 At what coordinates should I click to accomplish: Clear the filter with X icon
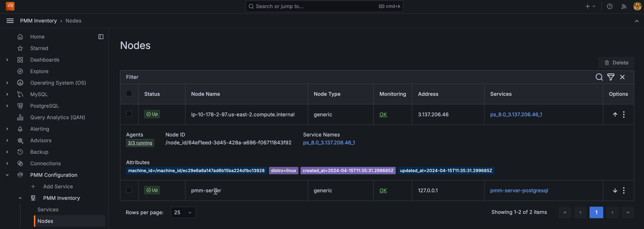[x=622, y=77]
